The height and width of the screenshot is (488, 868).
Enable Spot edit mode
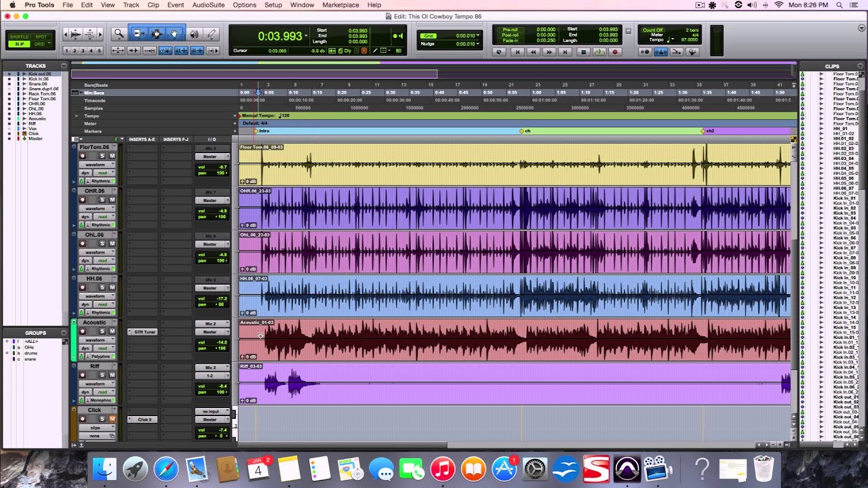(41, 37)
